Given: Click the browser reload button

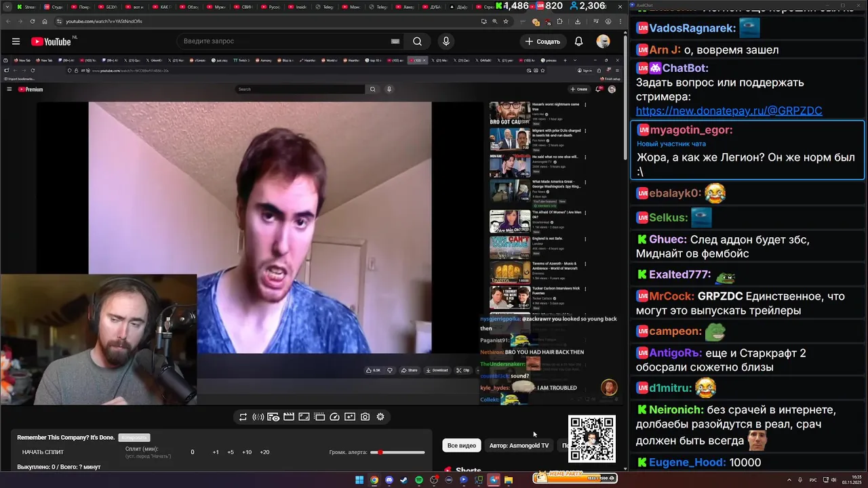Looking at the screenshot, I should (33, 21).
